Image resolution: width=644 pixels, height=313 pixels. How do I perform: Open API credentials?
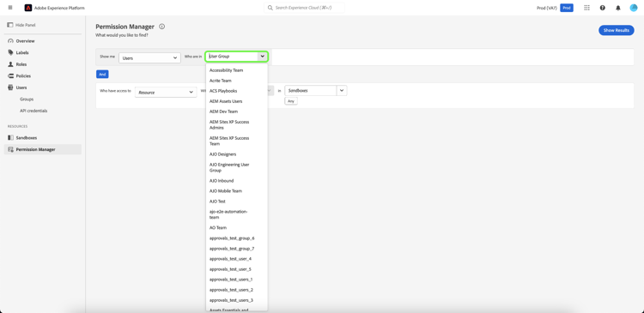(x=33, y=111)
